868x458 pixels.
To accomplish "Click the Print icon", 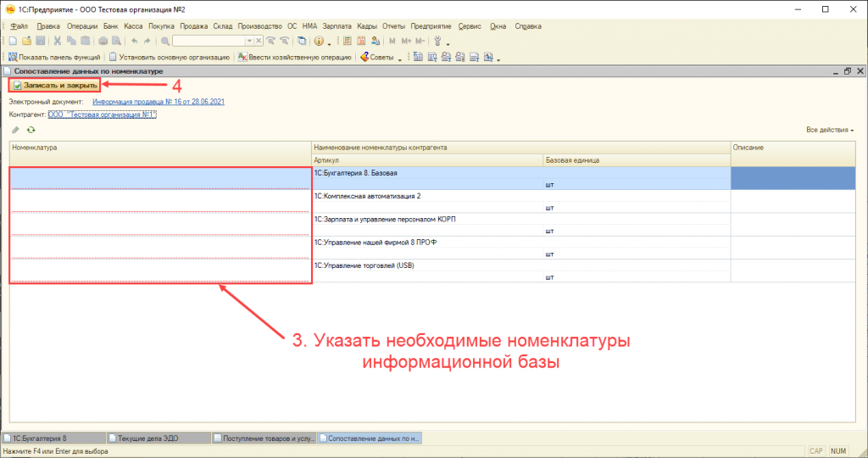I will coord(103,41).
